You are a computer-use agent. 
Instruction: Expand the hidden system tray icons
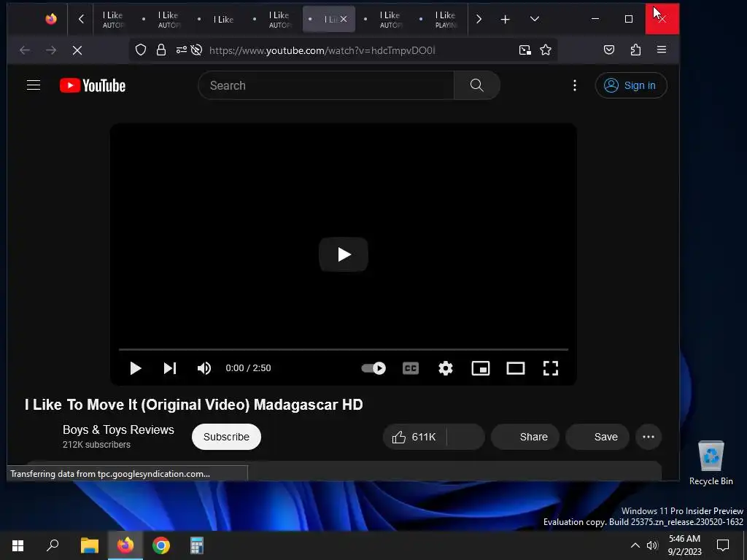(635, 545)
